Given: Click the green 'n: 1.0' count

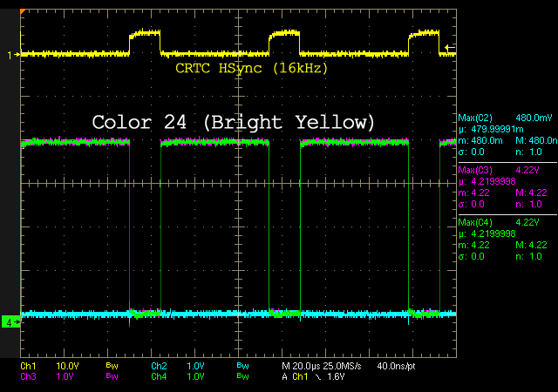Looking at the screenshot, I should click(x=529, y=256).
